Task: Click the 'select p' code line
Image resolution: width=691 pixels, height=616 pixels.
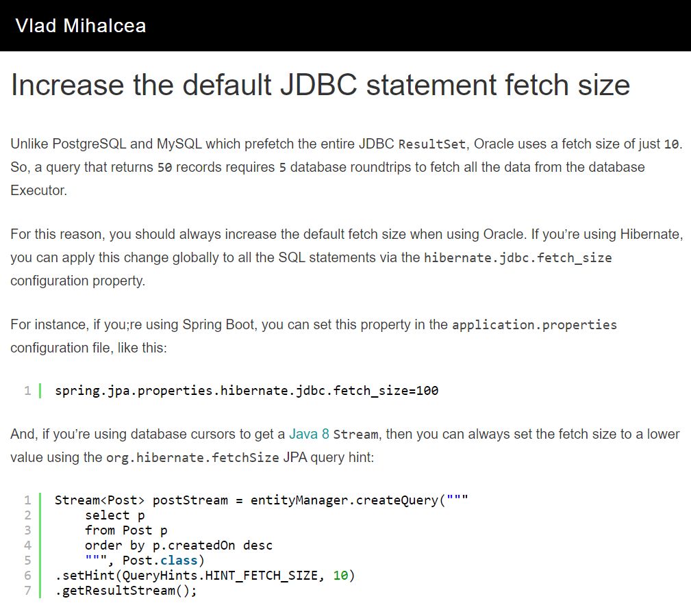Action: click(114, 515)
